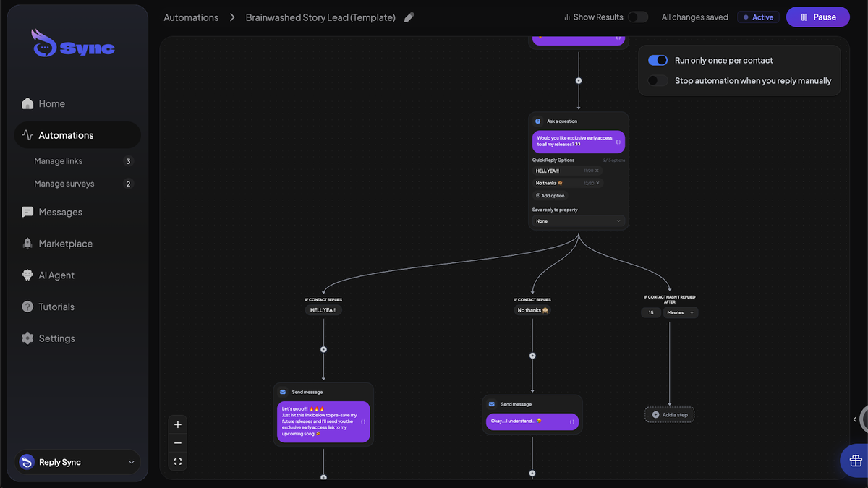Screen dimensions: 868x488
Task: Edit the 15 delay value field
Action: 650,313
